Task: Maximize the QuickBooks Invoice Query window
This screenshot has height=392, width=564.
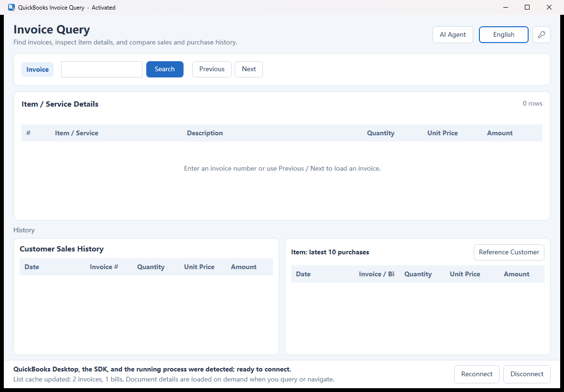Action: (527, 7)
